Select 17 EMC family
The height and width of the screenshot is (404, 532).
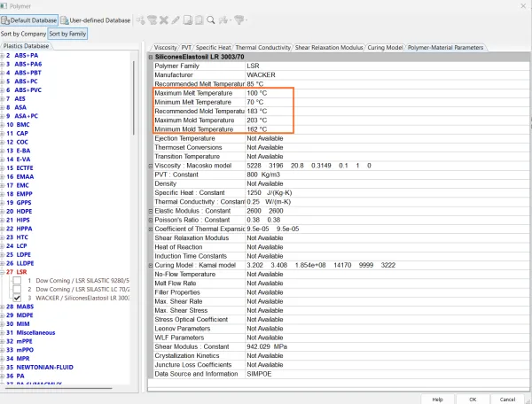(x=18, y=185)
